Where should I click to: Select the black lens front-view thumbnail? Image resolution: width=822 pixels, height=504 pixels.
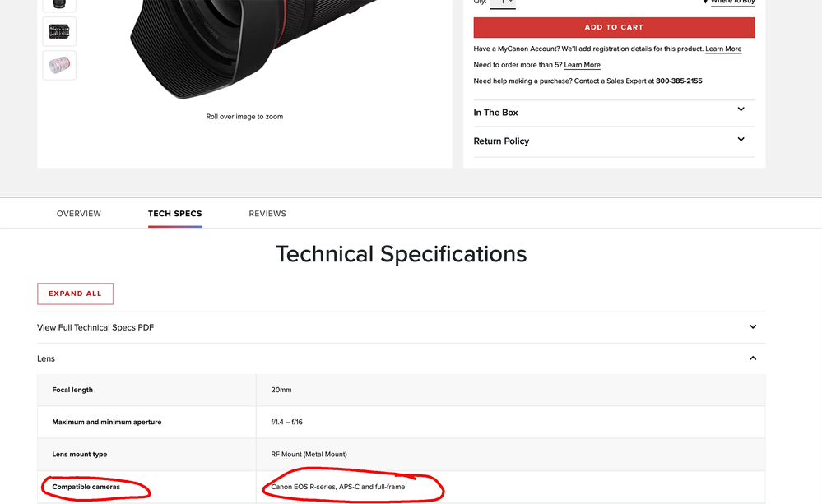pyautogui.click(x=58, y=4)
